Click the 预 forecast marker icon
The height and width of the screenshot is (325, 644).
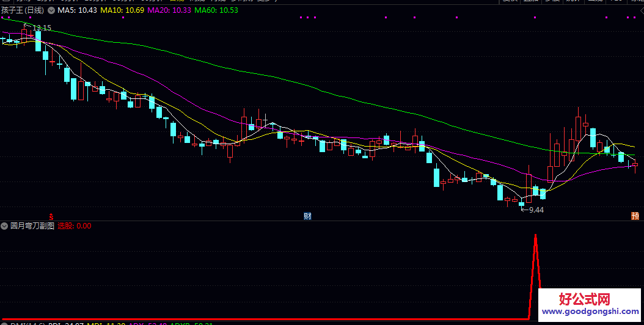point(635,216)
